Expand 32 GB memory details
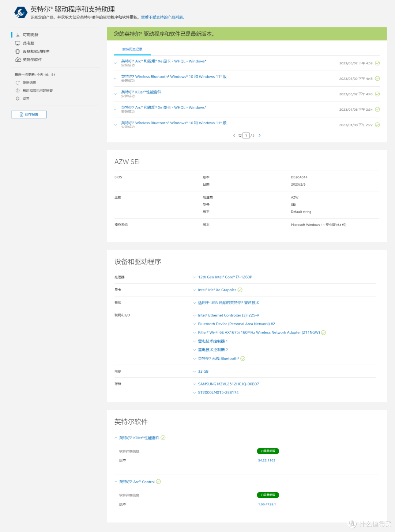Screen dimensions: 395x532 click(x=195, y=372)
